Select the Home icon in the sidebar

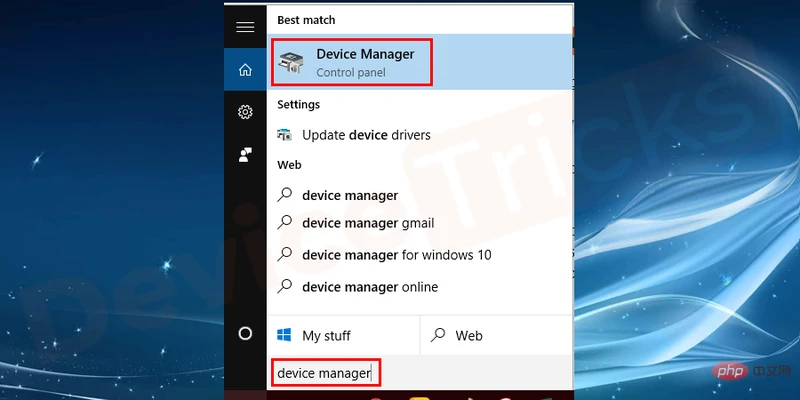coord(245,70)
